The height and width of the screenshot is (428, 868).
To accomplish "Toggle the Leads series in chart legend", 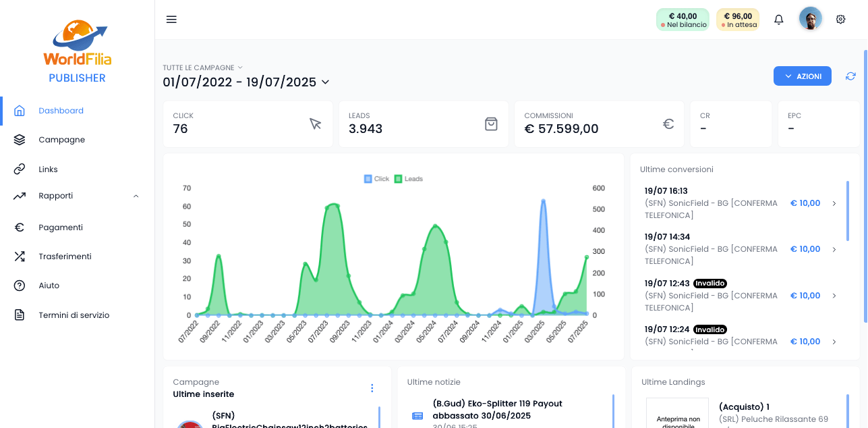I will (x=408, y=179).
